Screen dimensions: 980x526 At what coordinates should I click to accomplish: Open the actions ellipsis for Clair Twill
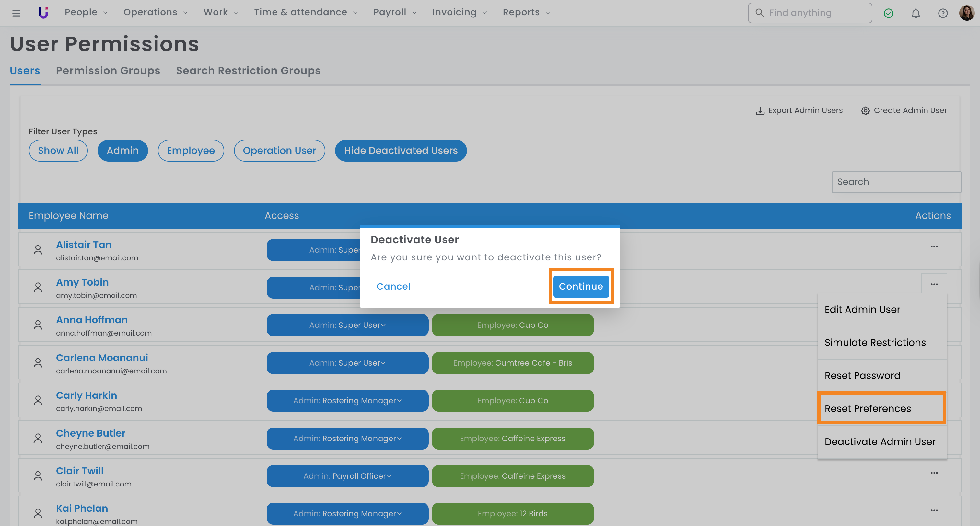tap(934, 473)
